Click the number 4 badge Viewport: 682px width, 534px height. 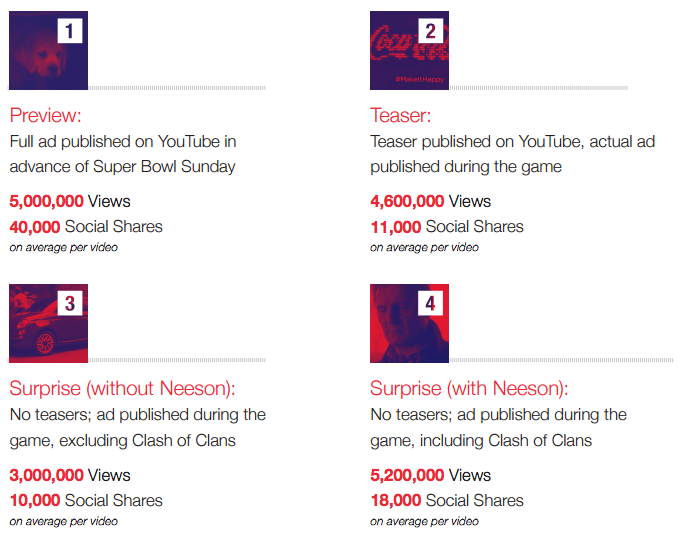431,304
